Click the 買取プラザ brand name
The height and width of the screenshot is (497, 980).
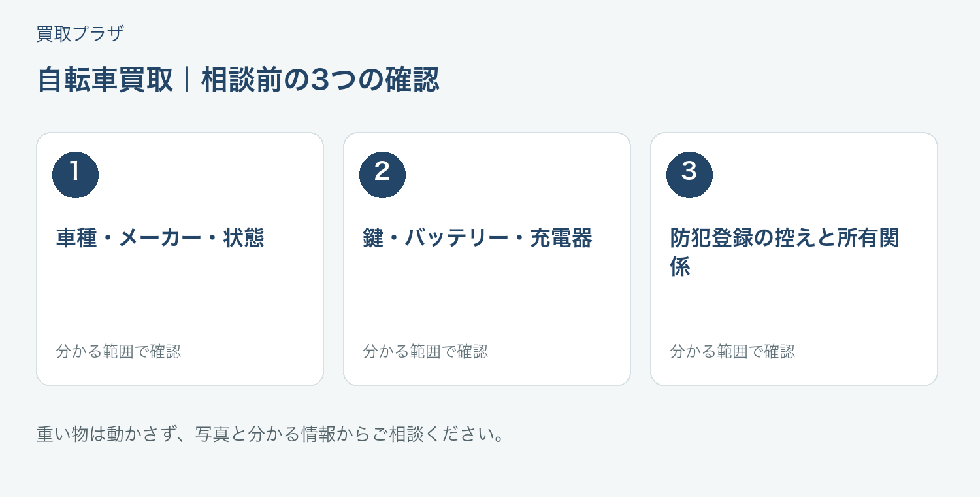click(x=80, y=34)
